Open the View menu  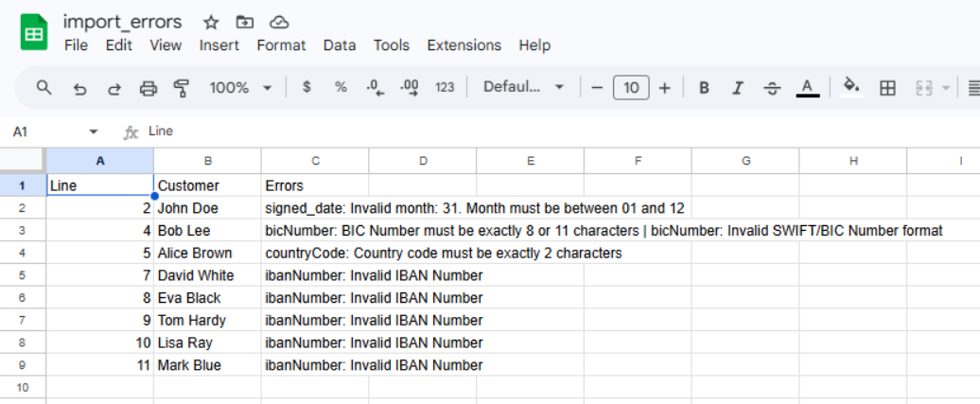tap(166, 45)
